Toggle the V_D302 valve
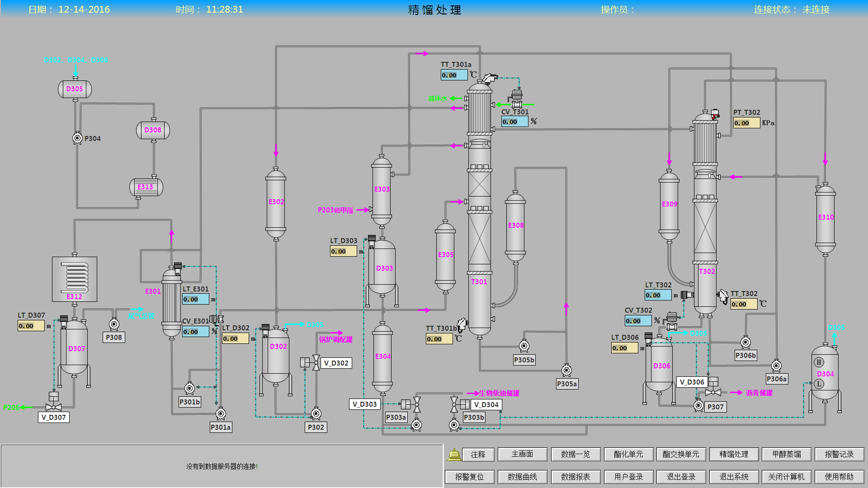The width and height of the screenshot is (868, 488). click(x=316, y=362)
